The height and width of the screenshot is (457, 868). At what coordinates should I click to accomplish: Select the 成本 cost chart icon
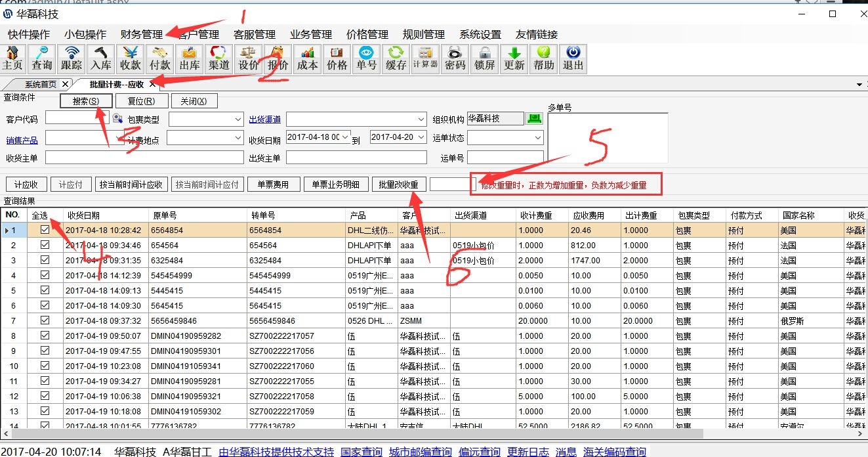307,58
